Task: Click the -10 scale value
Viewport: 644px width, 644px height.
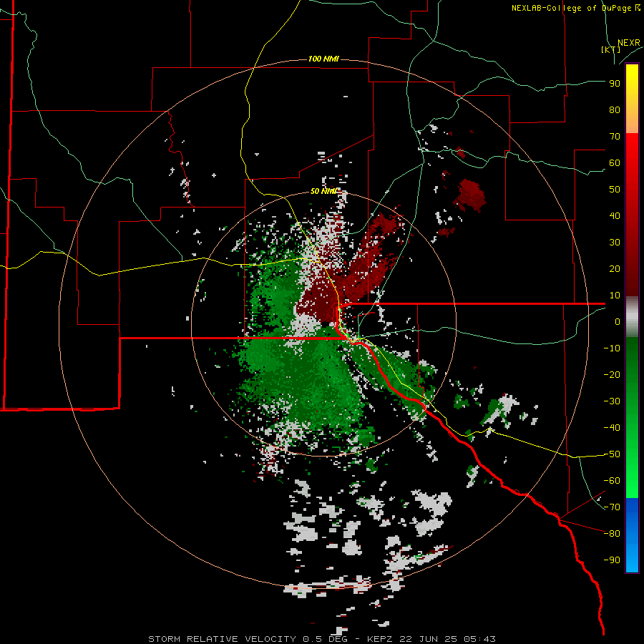Action: pyautogui.click(x=612, y=348)
